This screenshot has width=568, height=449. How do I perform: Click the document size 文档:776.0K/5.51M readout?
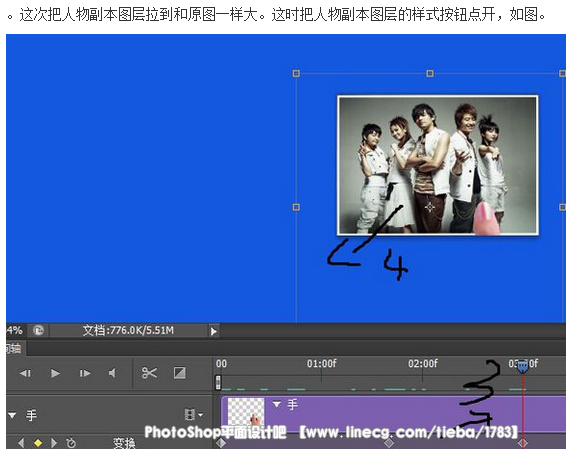click(128, 330)
